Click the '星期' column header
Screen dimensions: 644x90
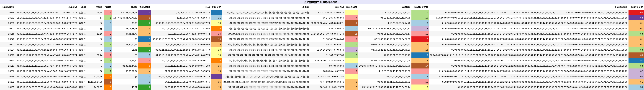(83, 7)
